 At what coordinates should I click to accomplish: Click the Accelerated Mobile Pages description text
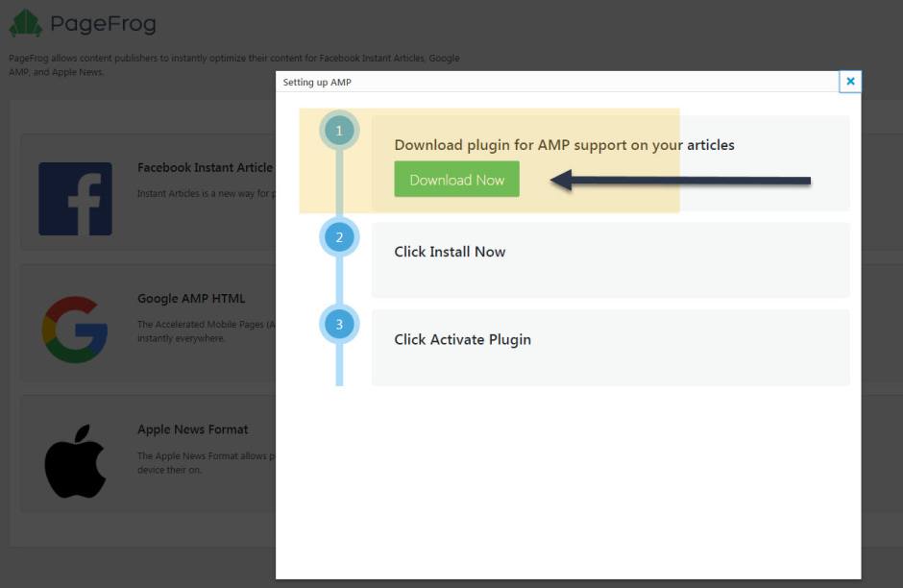[x=207, y=331]
